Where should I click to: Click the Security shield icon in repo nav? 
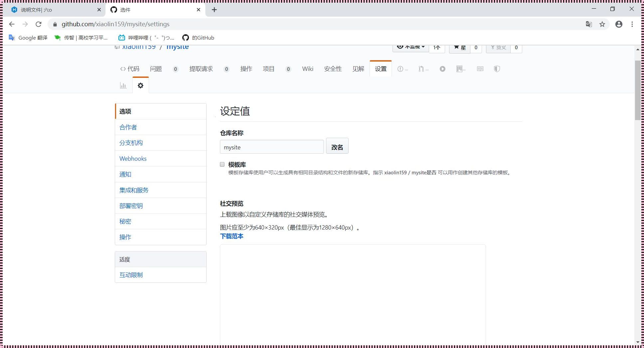click(497, 69)
